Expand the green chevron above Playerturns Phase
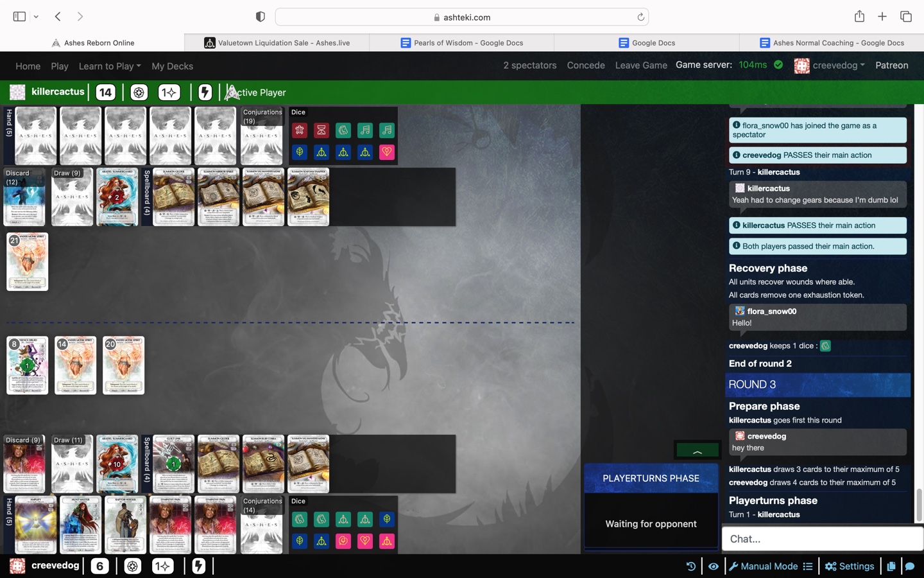This screenshot has height=578, width=924. pyautogui.click(x=697, y=451)
